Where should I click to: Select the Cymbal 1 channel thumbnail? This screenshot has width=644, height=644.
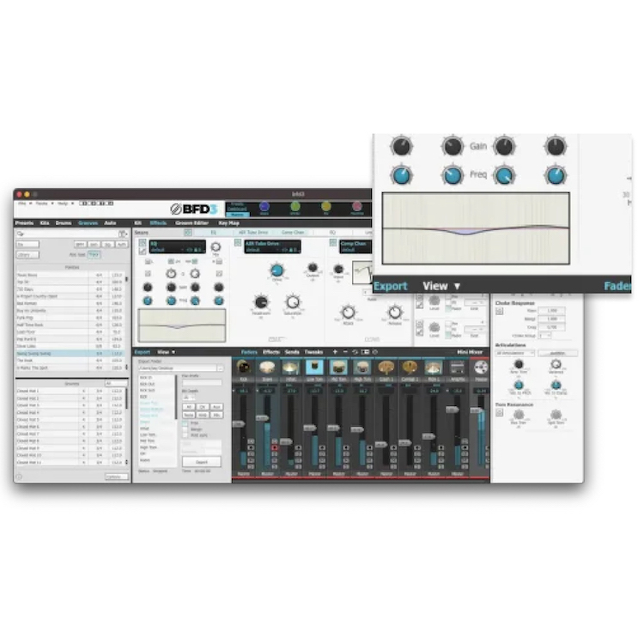pyautogui.click(x=410, y=368)
